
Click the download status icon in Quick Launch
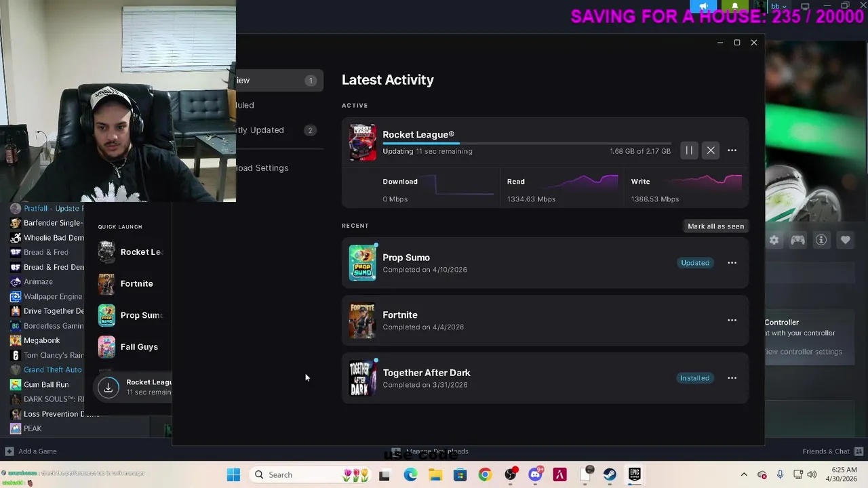pos(108,388)
